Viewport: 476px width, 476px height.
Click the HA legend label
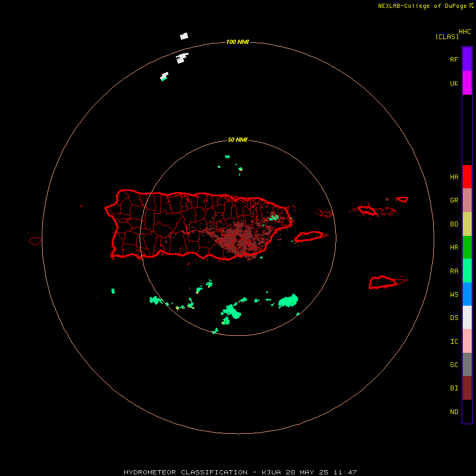(x=454, y=177)
